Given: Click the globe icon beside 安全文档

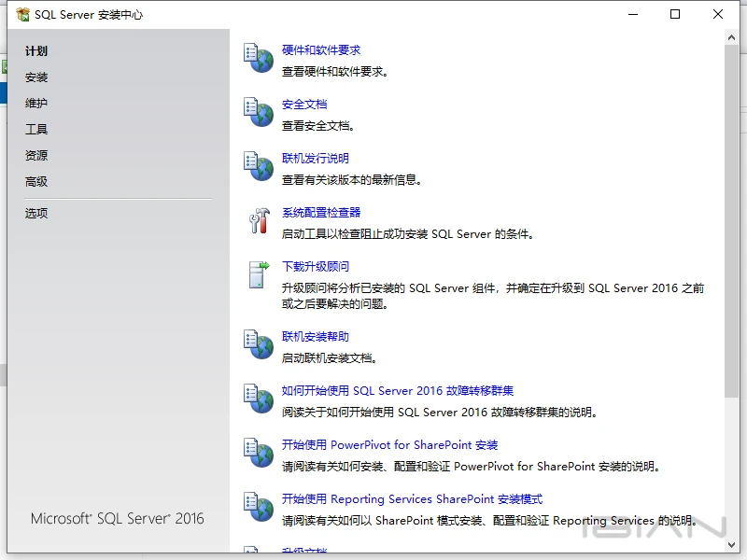Looking at the screenshot, I should (259, 112).
